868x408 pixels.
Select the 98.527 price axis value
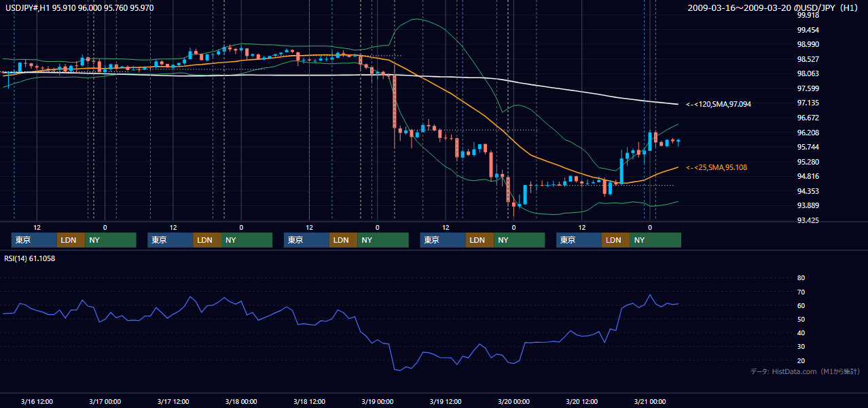[x=808, y=59]
